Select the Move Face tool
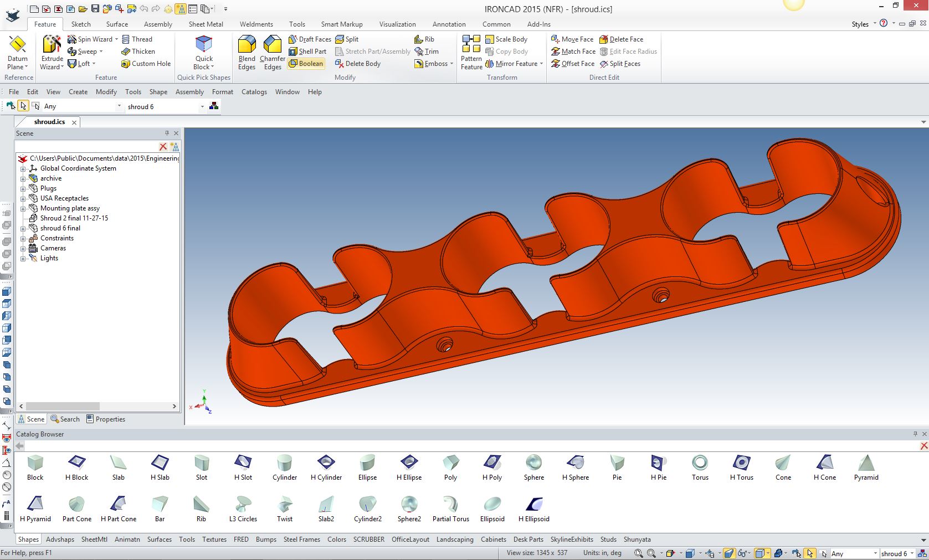 pyautogui.click(x=572, y=39)
